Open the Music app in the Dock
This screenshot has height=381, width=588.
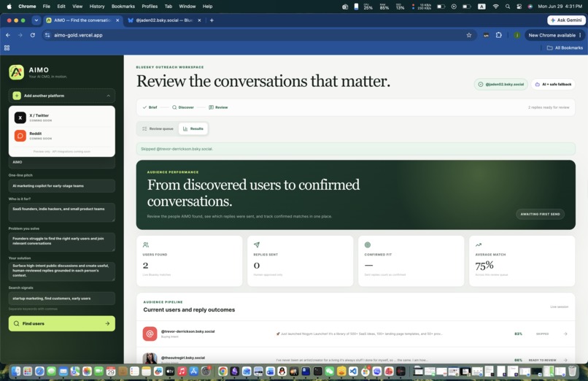click(x=182, y=372)
